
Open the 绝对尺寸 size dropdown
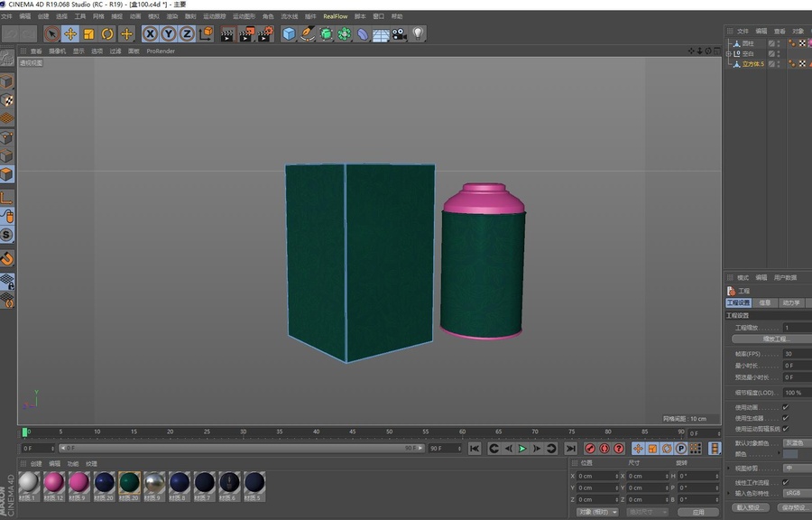[646, 512]
